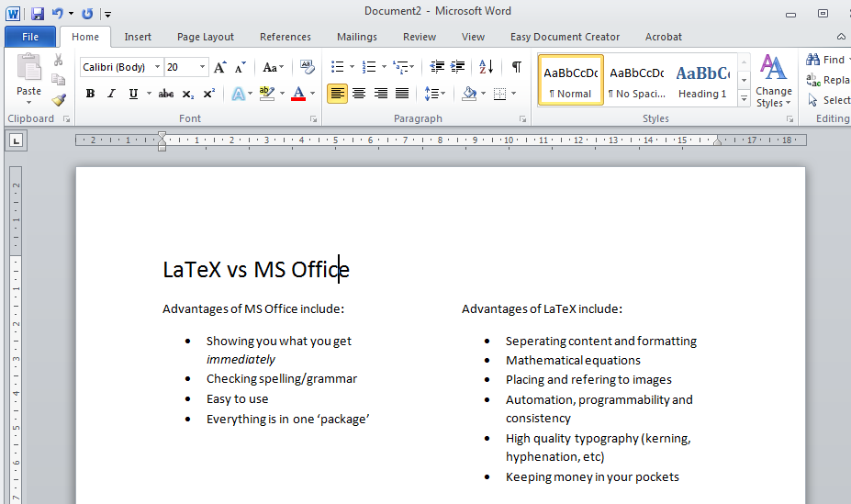
Task: Toggle bold formatting
Action: tap(90, 94)
